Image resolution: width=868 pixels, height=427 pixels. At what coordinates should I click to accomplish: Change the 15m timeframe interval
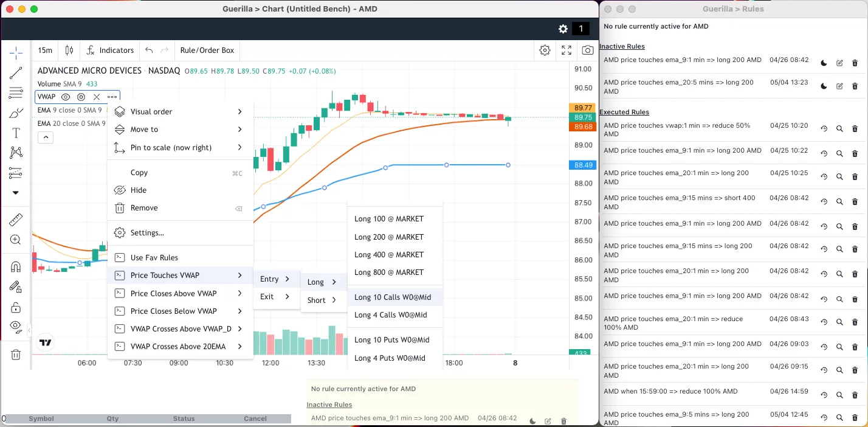pyautogui.click(x=45, y=50)
